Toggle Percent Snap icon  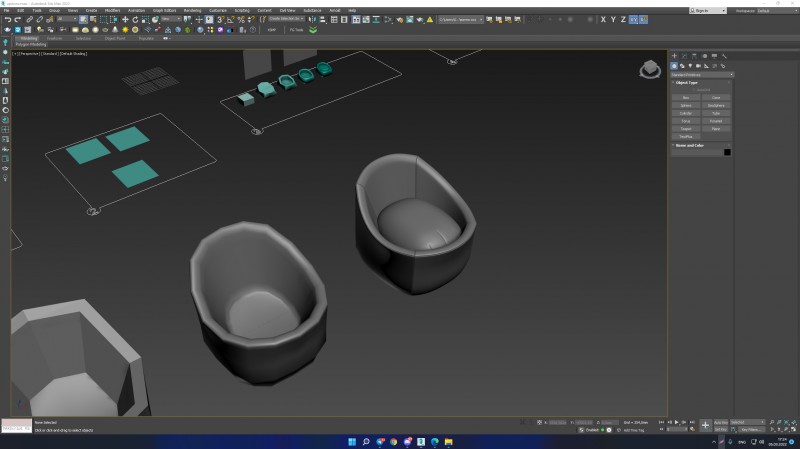(x=241, y=20)
